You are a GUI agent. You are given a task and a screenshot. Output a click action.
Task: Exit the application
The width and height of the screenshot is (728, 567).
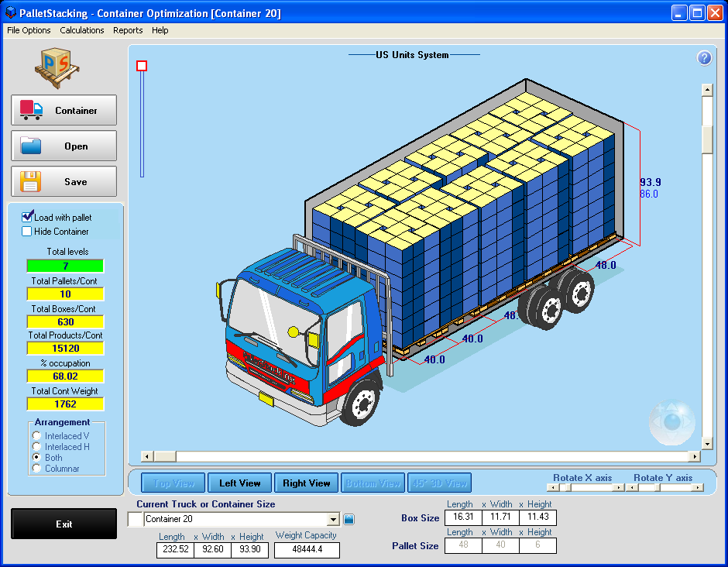64,524
